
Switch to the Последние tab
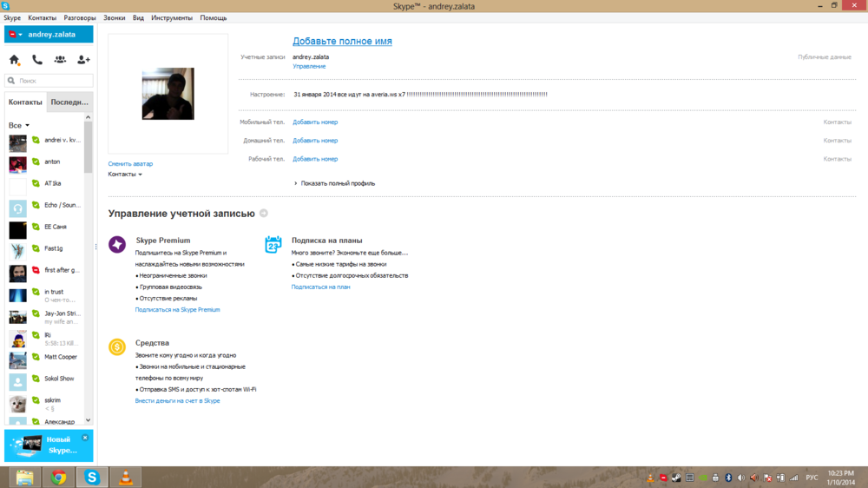(69, 102)
